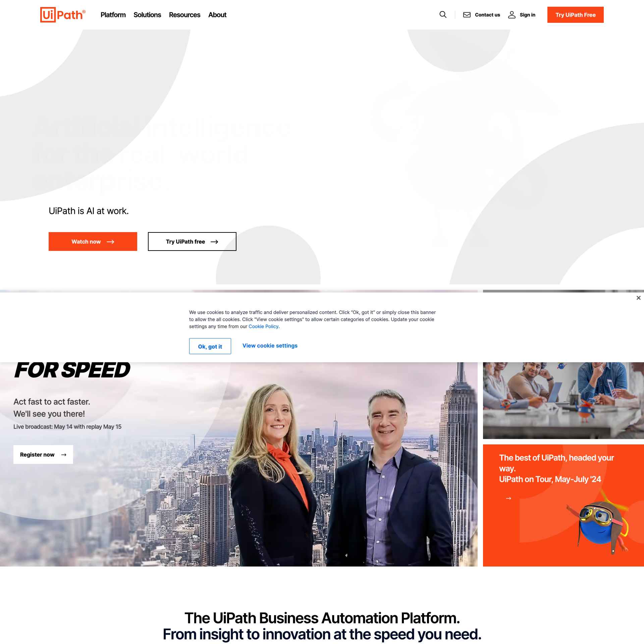Expand the Solutions navigation dropdown

tap(147, 15)
